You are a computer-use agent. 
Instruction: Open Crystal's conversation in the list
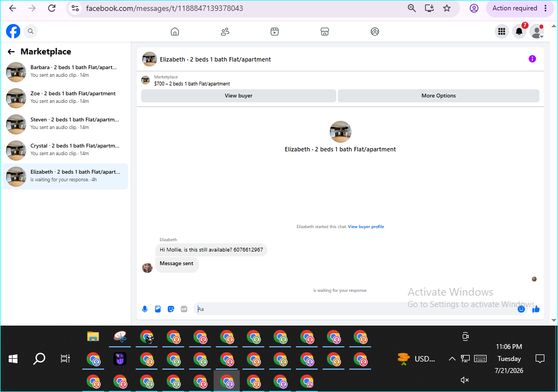point(65,150)
